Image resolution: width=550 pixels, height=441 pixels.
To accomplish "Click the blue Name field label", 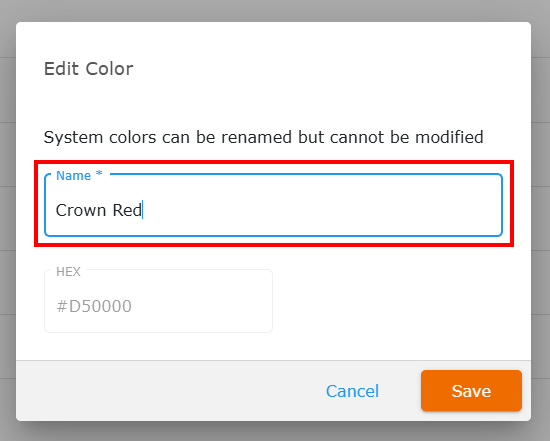I will pyautogui.click(x=73, y=175).
